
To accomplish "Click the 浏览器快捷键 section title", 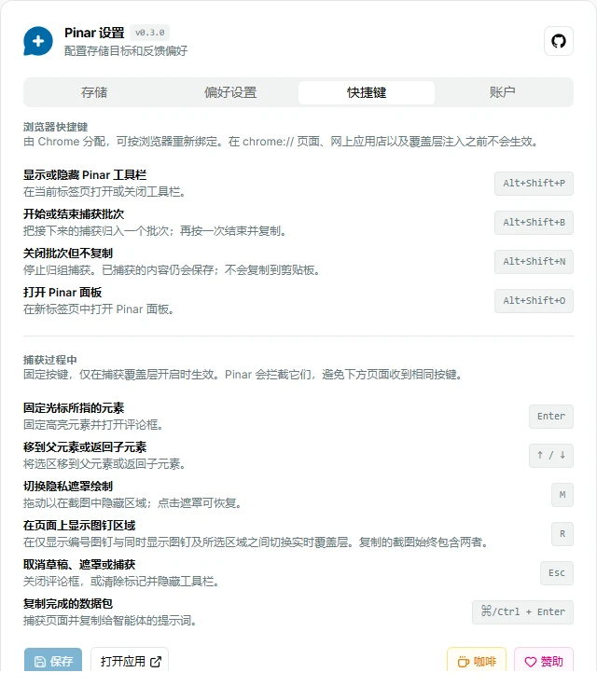I will (x=55, y=128).
